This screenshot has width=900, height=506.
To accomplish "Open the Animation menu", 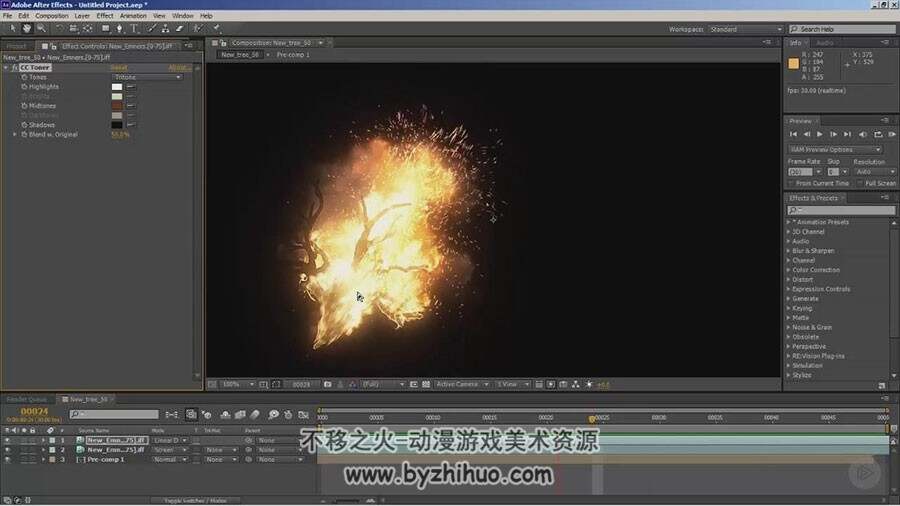I will tap(133, 16).
